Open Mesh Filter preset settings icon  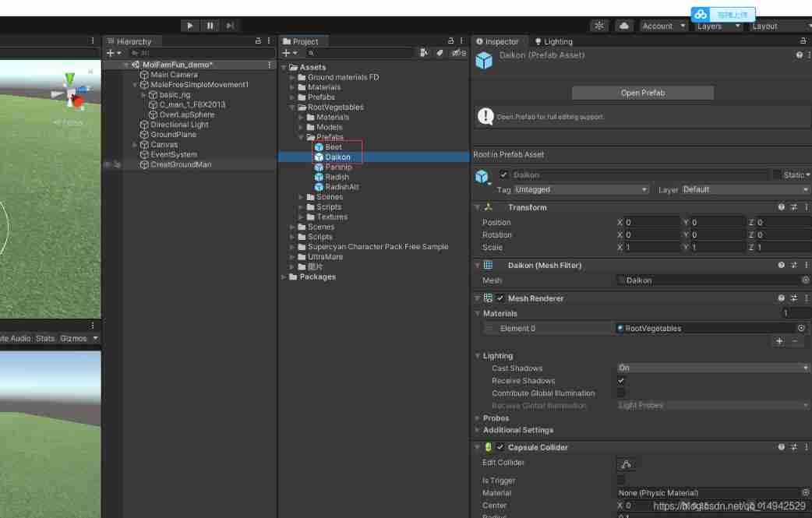pyautogui.click(x=794, y=266)
